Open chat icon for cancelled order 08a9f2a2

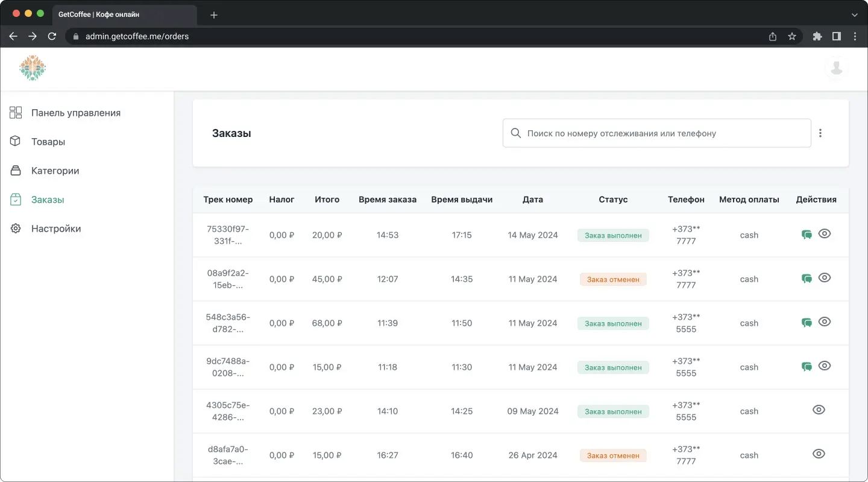click(807, 279)
